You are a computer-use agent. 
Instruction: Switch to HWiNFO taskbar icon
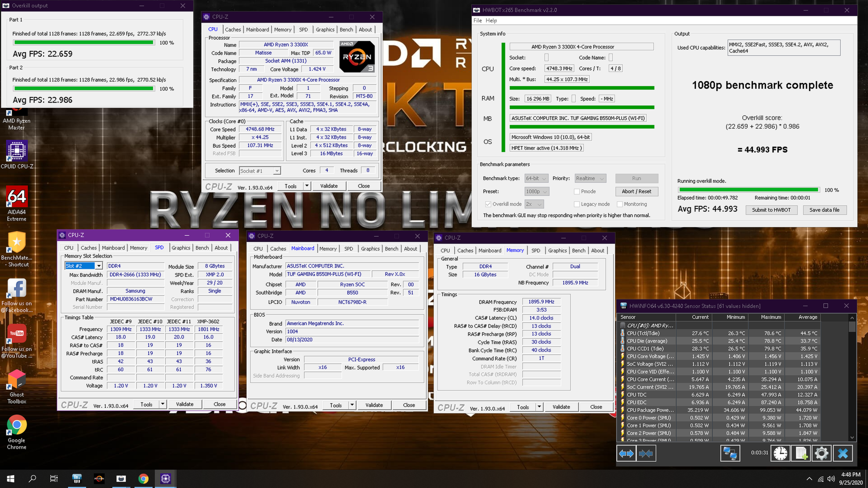click(77, 479)
